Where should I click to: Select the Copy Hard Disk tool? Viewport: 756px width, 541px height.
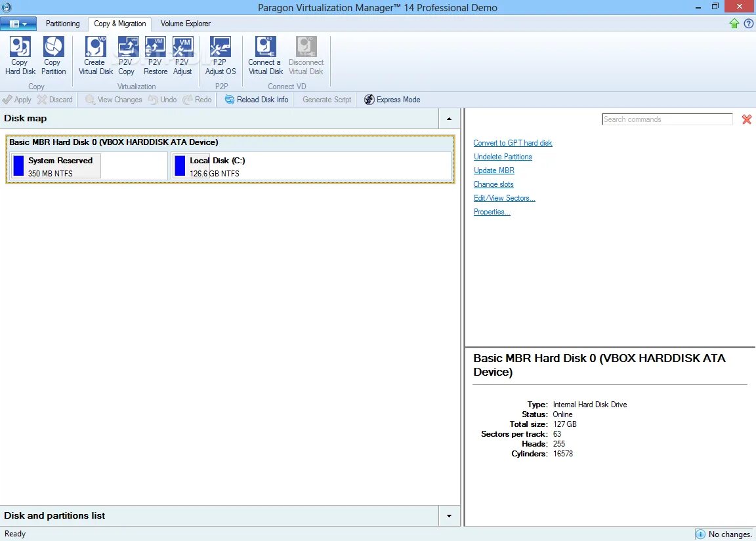(20, 55)
